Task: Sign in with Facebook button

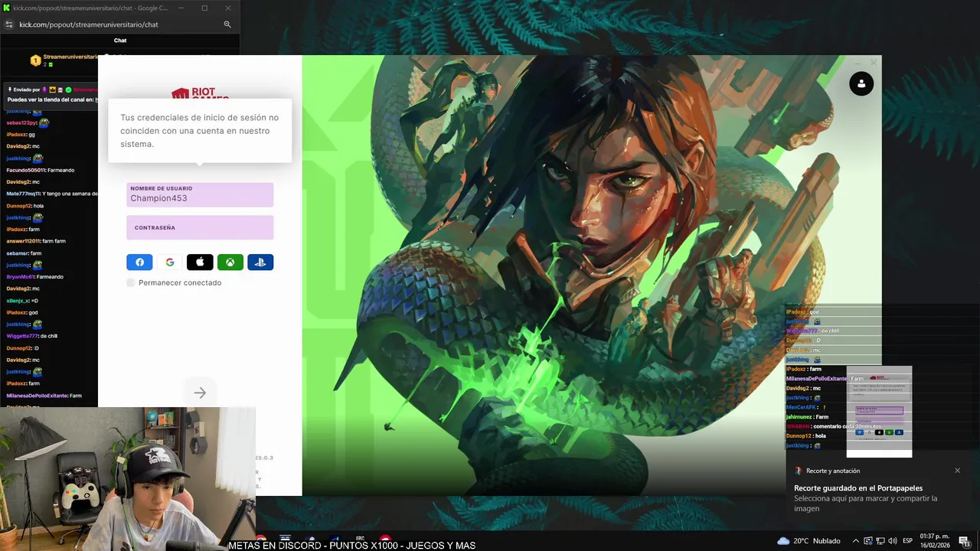Action: (139, 262)
